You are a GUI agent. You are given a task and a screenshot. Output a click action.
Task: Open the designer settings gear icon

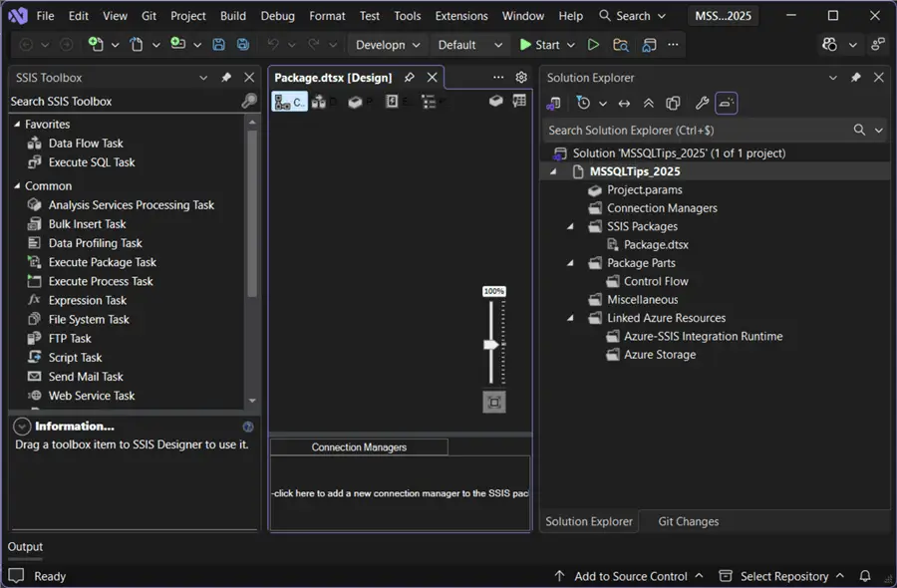pyautogui.click(x=521, y=77)
